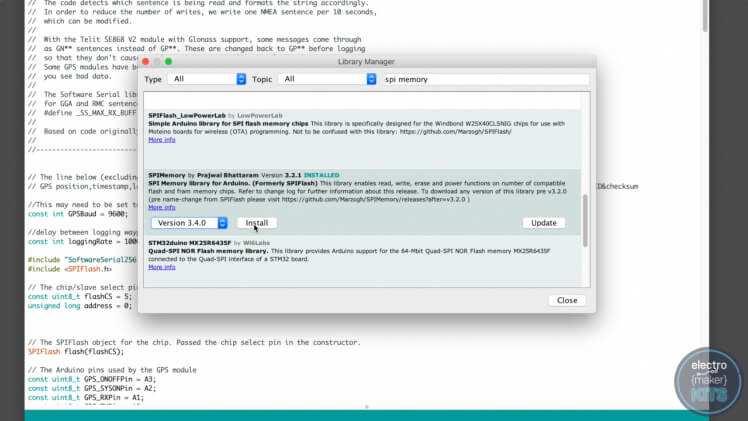Select the SPIMemory library title
Screen dimensions: 748x421
(166, 175)
